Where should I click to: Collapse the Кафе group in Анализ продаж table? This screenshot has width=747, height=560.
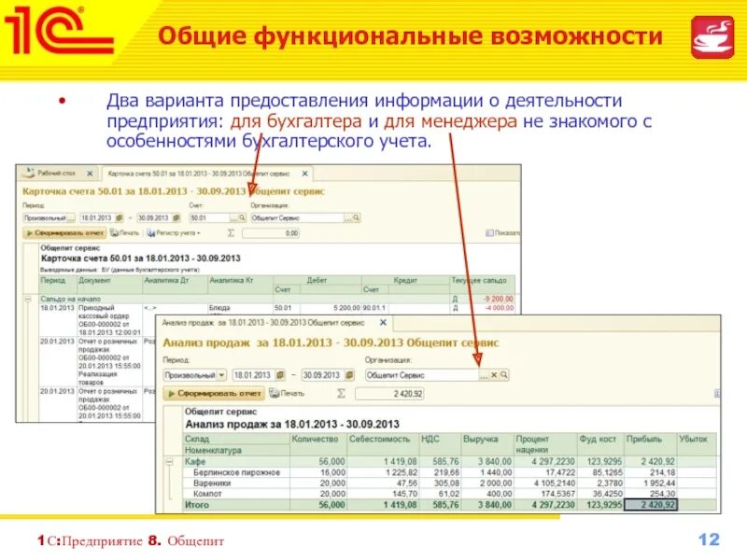coord(169,461)
